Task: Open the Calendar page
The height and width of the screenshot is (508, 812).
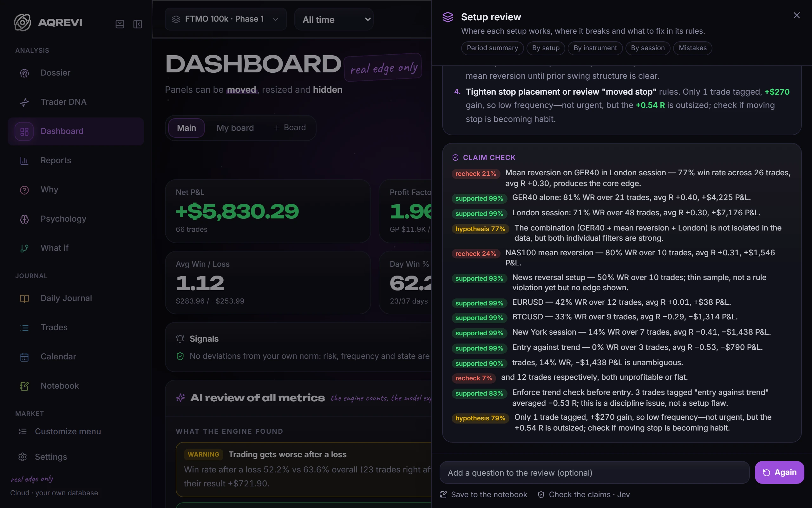Action: click(x=76, y=357)
